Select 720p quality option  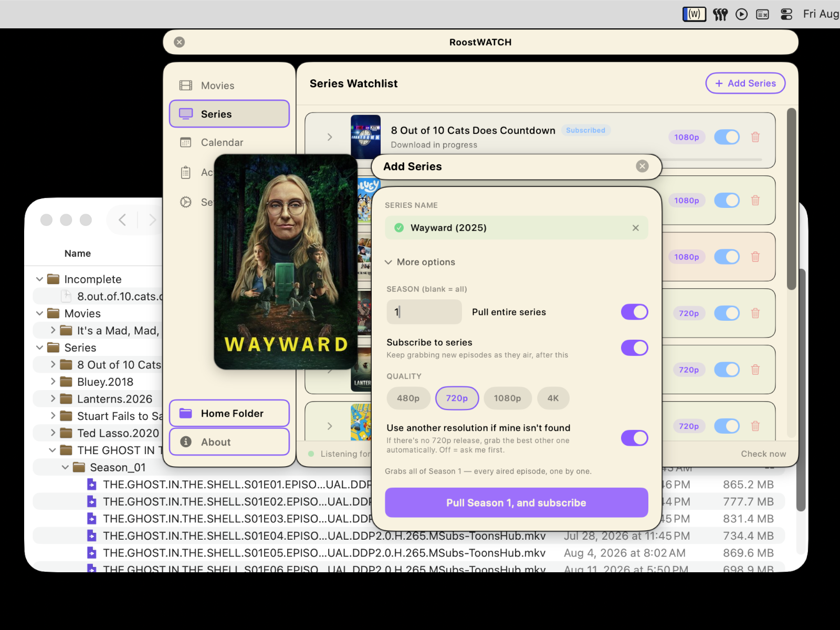click(x=457, y=398)
